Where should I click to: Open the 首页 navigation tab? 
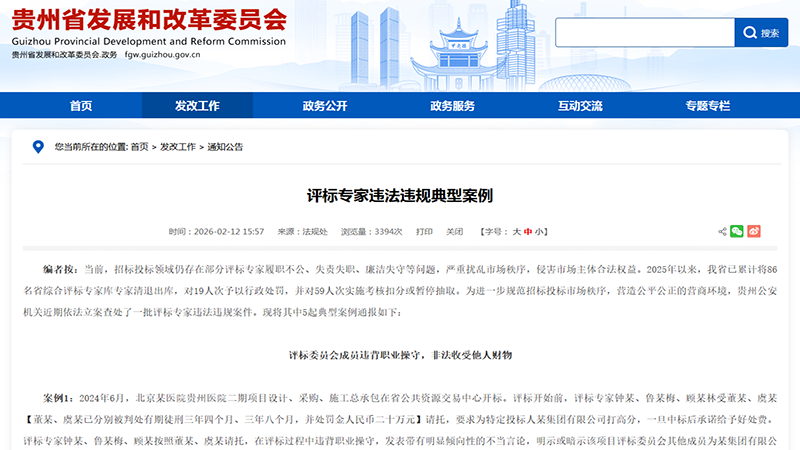point(81,106)
